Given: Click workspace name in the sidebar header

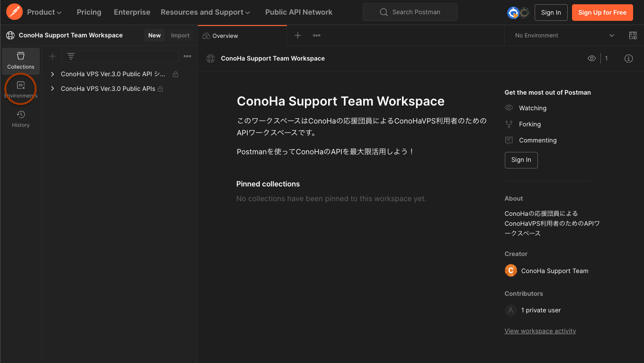Looking at the screenshot, I should [71, 35].
